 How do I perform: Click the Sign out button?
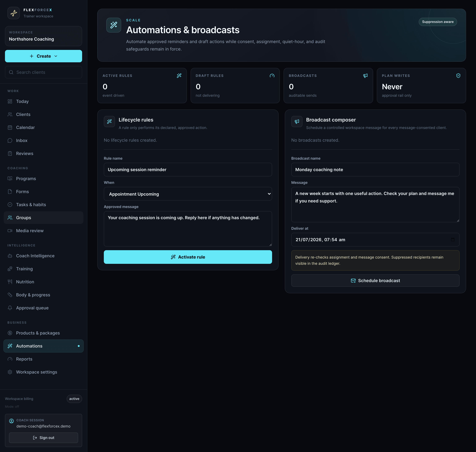pos(44,438)
